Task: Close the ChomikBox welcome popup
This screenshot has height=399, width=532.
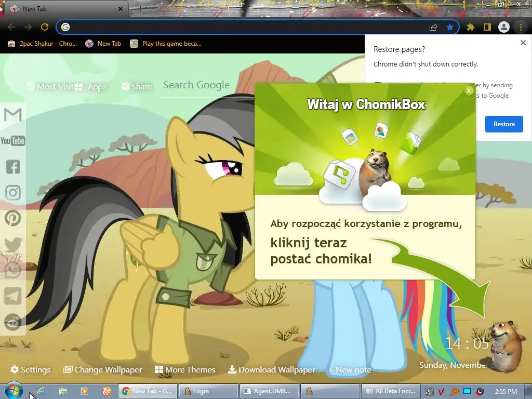Action: tap(469, 90)
